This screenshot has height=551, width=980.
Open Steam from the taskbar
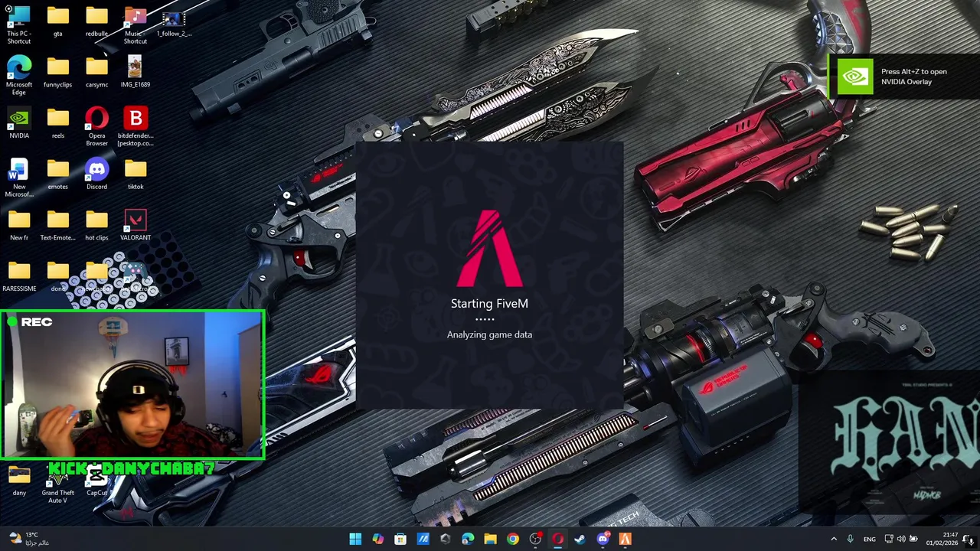point(580,540)
